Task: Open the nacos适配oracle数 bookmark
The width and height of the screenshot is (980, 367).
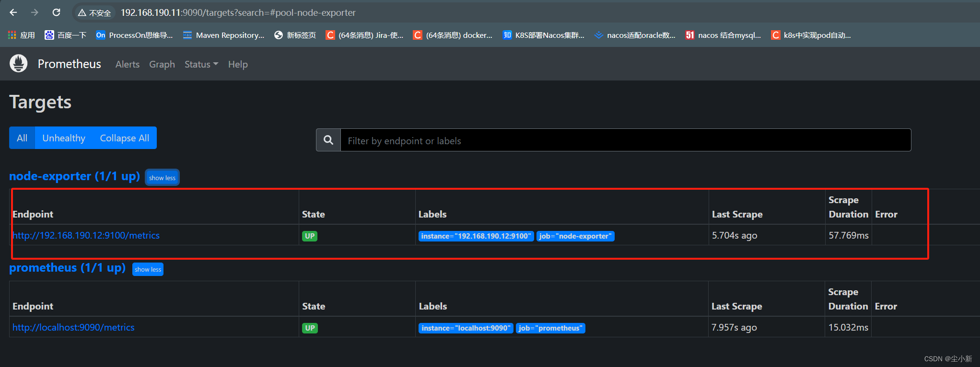Action: [x=634, y=35]
